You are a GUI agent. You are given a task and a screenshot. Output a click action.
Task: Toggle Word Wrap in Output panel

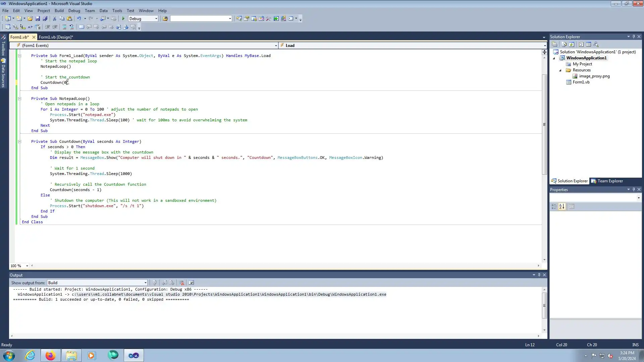coord(191,283)
